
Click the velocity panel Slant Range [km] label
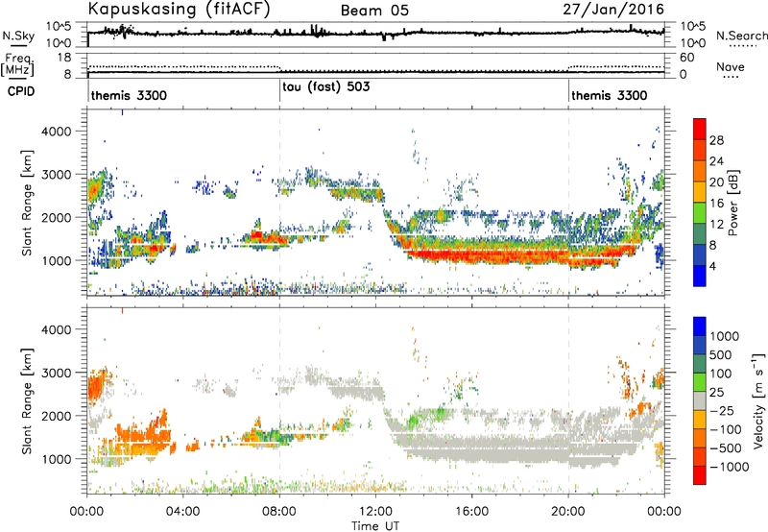click(28, 400)
